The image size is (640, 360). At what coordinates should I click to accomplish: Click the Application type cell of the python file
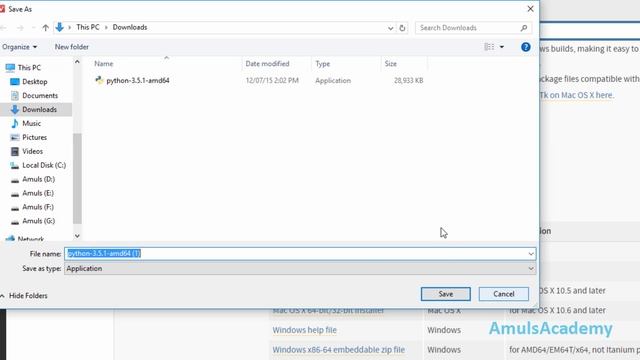[333, 80]
